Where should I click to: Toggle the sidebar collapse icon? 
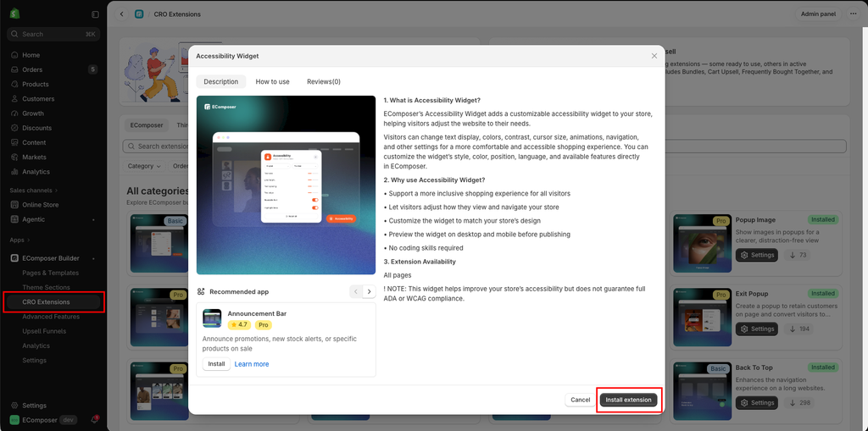click(x=95, y=14)
